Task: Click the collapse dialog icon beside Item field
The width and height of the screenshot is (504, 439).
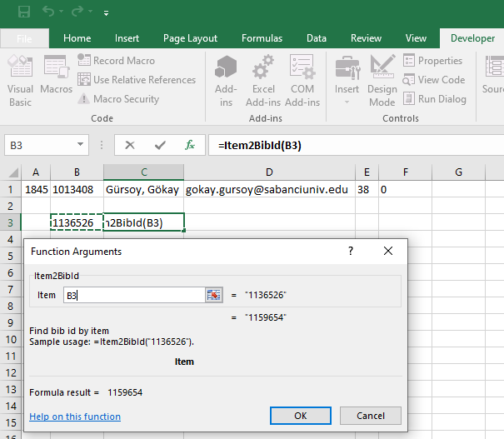Action: [x=214, y=295]
